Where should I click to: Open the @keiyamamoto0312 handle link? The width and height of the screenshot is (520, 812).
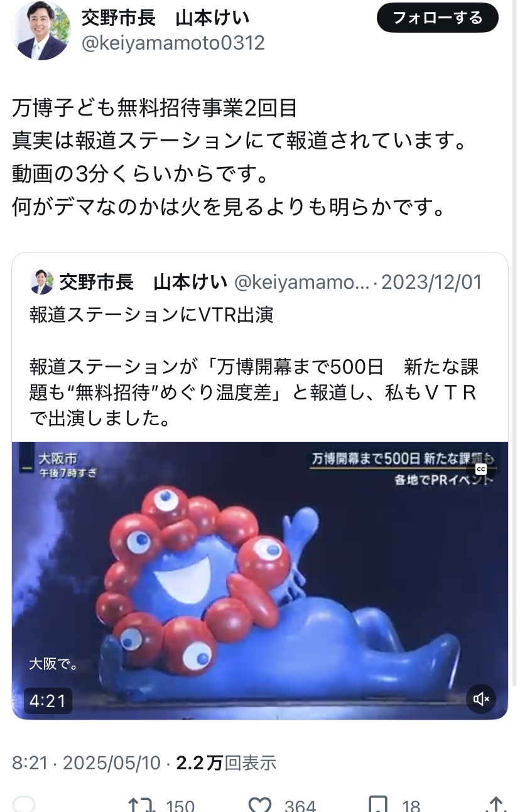[173, 43]
